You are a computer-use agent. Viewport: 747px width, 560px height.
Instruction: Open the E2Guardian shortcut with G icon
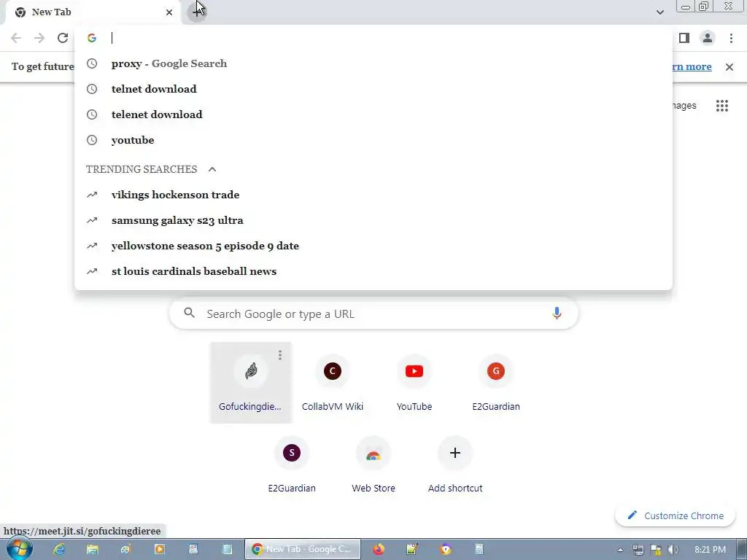[496, 382]
